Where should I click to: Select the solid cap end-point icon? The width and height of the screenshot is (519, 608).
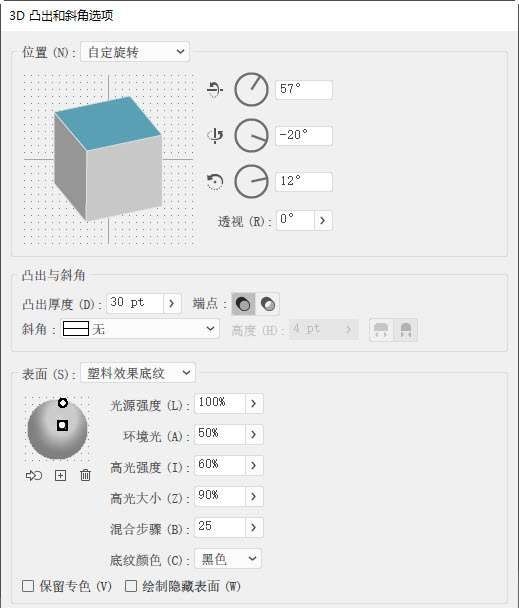pyautogui.click(x=243, y=304)
